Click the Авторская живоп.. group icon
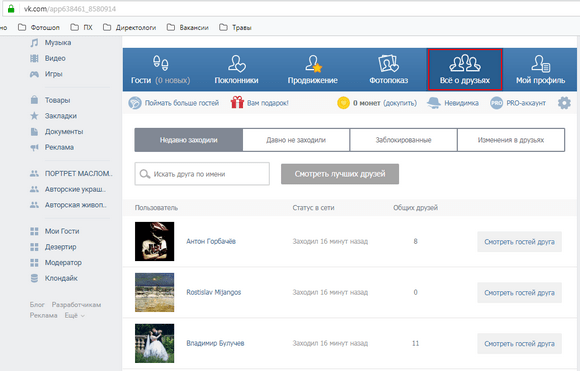This screenshot has width=580, height=371. (34, 205)
